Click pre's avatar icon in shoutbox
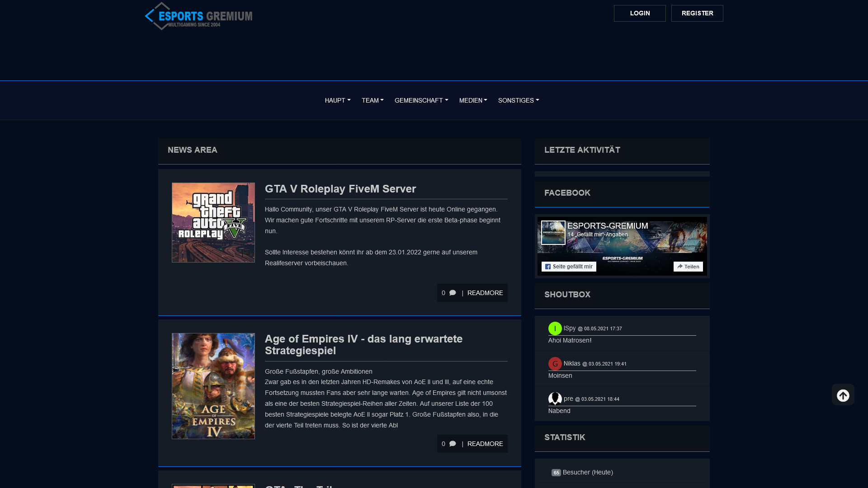 point(555,399)
